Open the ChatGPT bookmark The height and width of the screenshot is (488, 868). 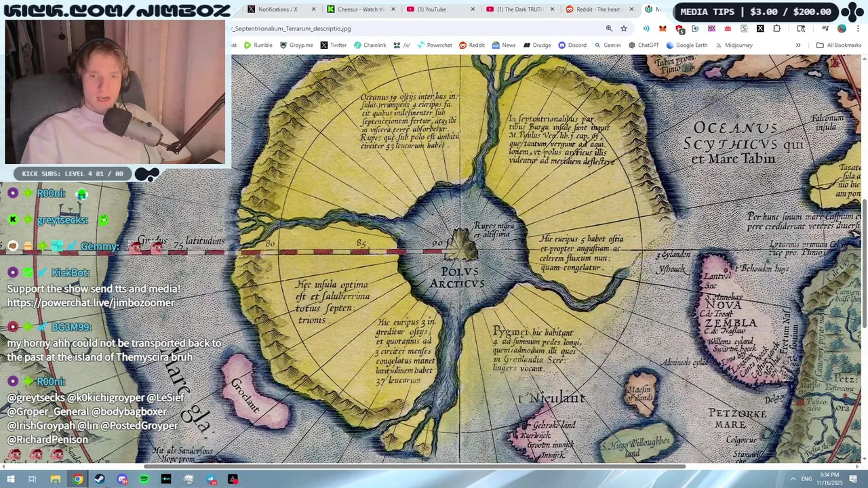tap(644, 45)
